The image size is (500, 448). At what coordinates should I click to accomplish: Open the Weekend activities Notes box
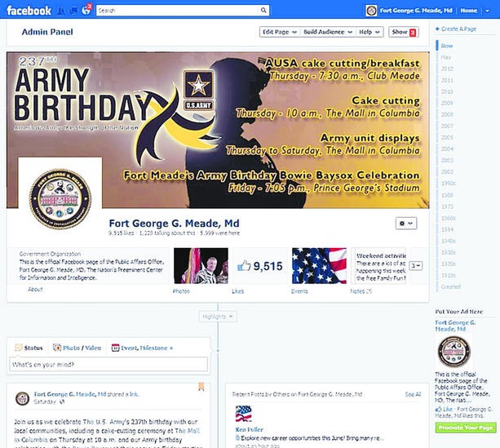(x=378, y=266)
